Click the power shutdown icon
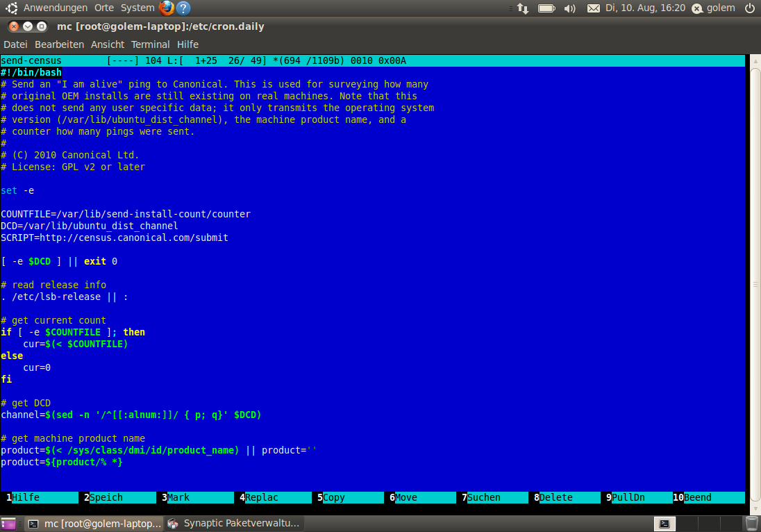This screenshot has height=532, width=761. (x=750, y=8)
